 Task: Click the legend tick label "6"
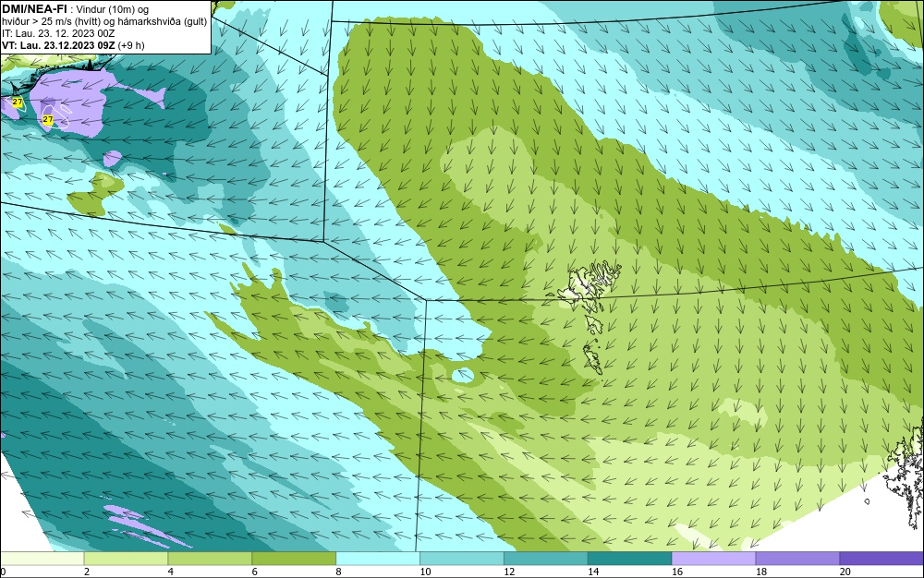click(255, 572)
